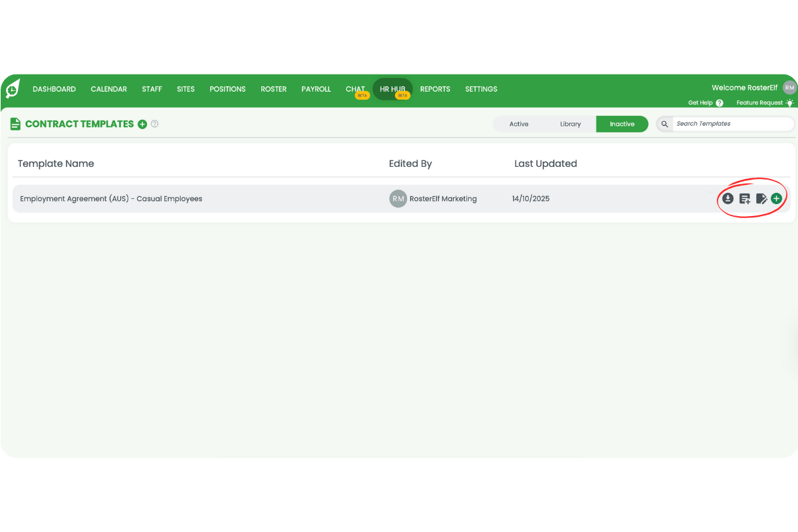
Task: Select the duplicate template icon in the circled area
Action: pos(745,198)
